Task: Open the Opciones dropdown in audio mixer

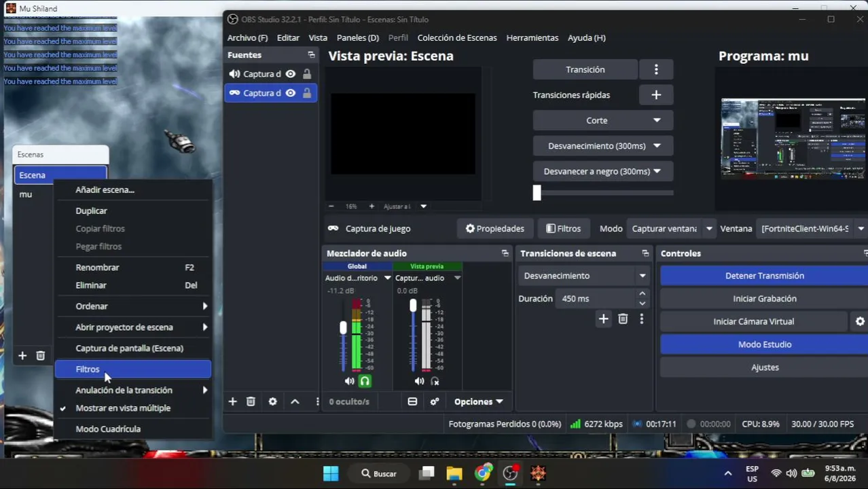Action: click(x=479, y=401)
